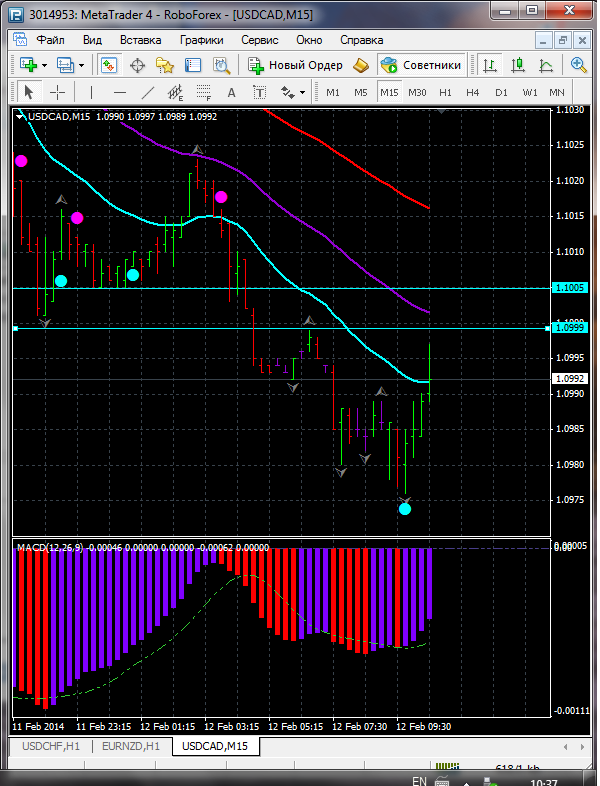The height and width of the screenshot is (786, 600).
Task: Click the MetaTrader app icon in title bar
Action: (16, 15)
